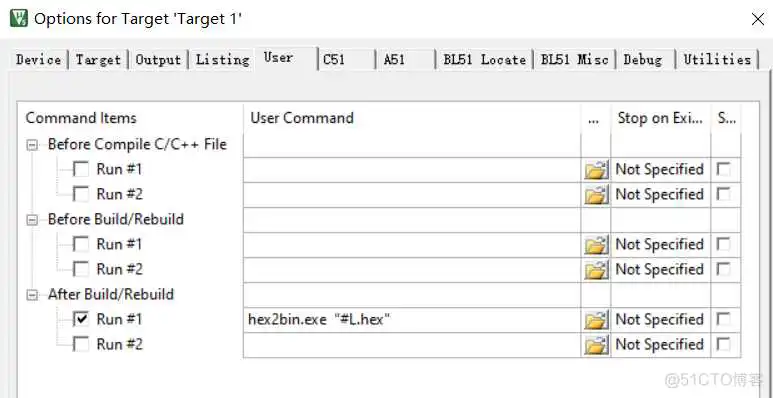Collapse the Before Compile C/C++ File group

(x=32, y=145)
